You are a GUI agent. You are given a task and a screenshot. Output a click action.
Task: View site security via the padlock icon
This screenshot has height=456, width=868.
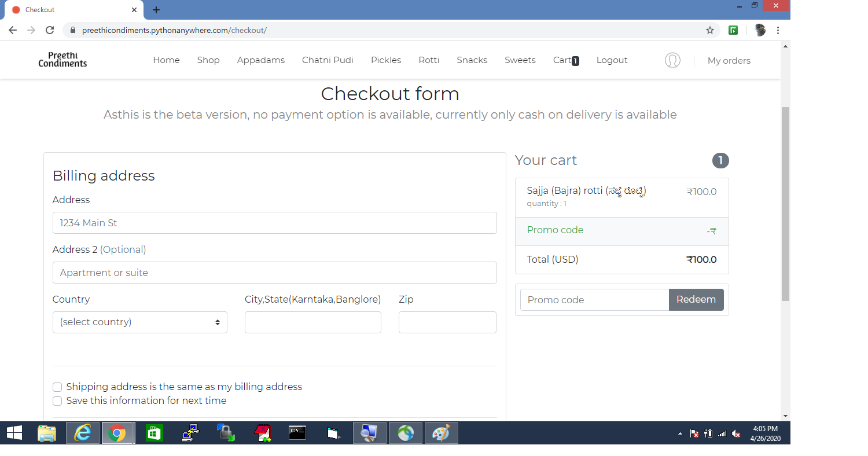tap(73, 30)
